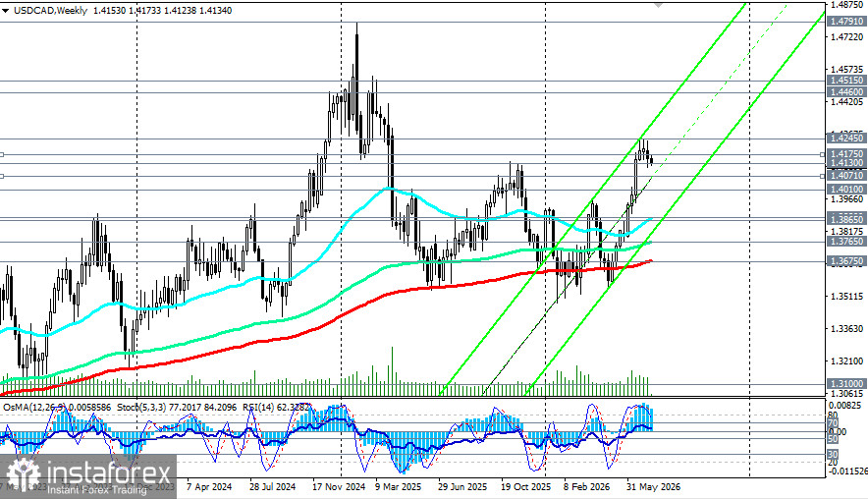868x499 pixels.
Task: Click the 1.45735 price axis value
Action: 847,69
